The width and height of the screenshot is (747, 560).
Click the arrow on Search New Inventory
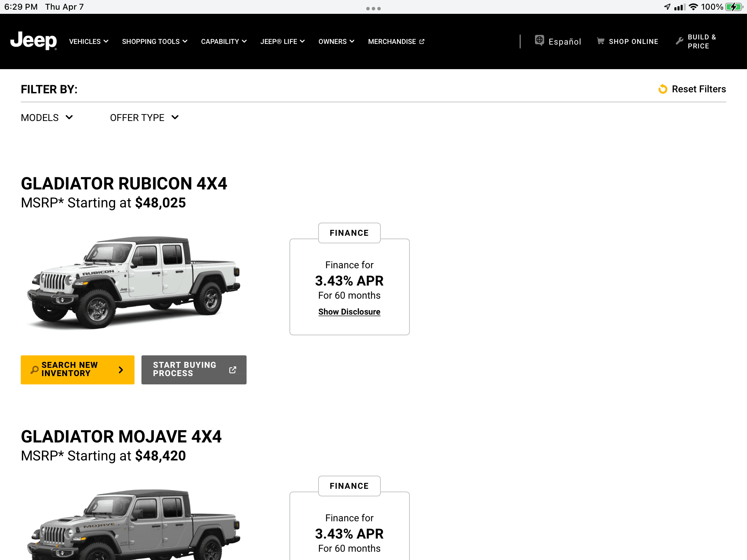point(121,370)
